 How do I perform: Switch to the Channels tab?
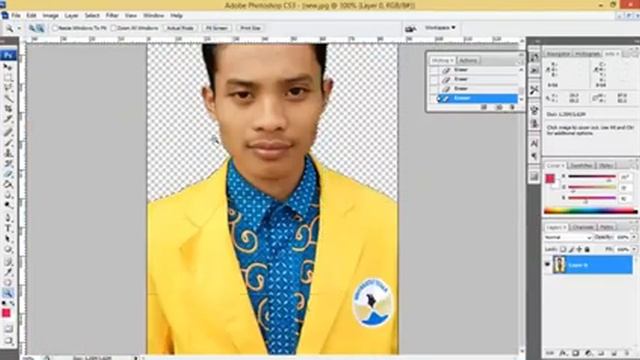click(583, 227)
